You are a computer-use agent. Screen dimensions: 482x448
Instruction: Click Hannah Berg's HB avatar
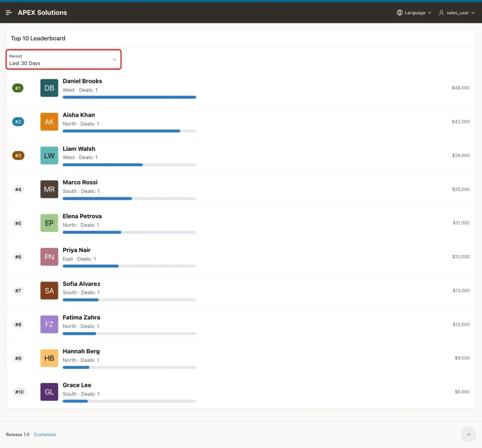click(x=49, y=358)
